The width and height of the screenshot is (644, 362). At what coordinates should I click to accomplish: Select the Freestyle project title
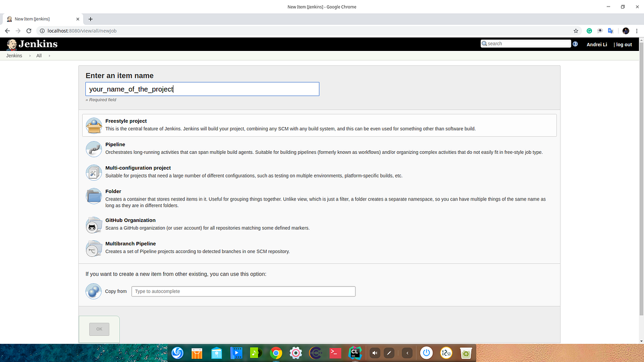point(126,121)
